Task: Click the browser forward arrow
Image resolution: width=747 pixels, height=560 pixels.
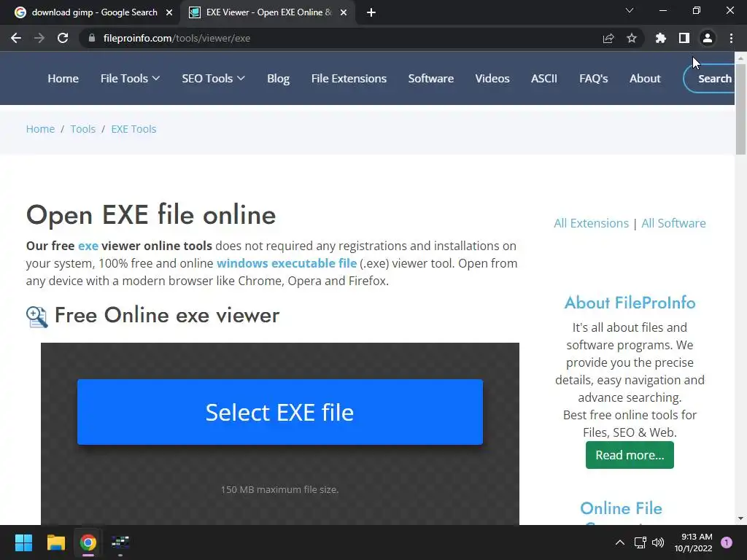Action: [x=39, y=38]
